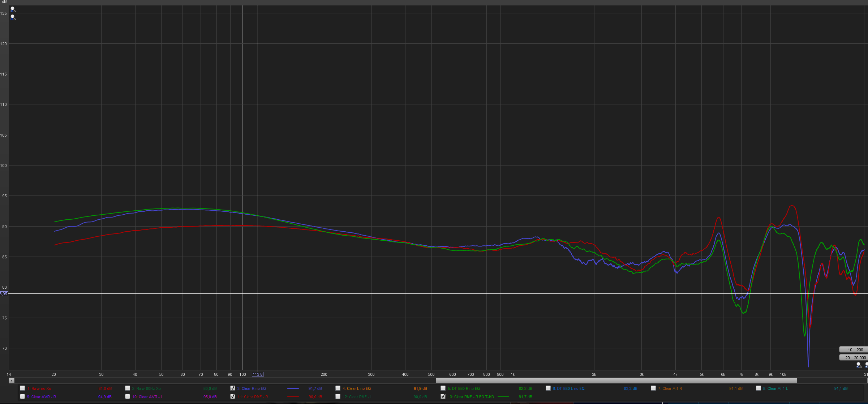Click the 113,8 cursor frequency readout

[x=258, y=374]
